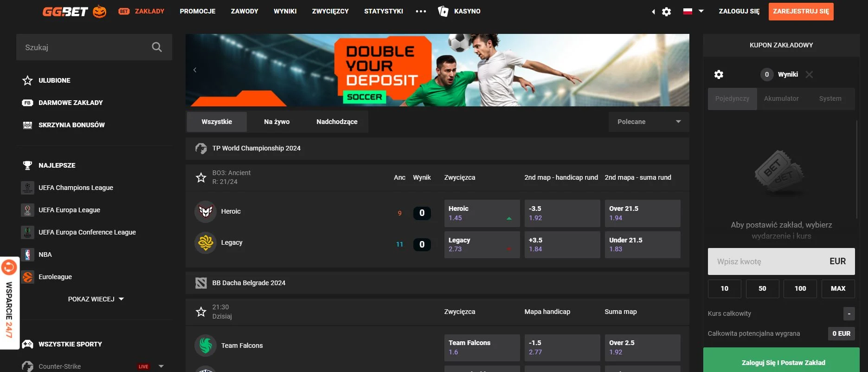Click Zaloguj Się login link

pos(739,11)
